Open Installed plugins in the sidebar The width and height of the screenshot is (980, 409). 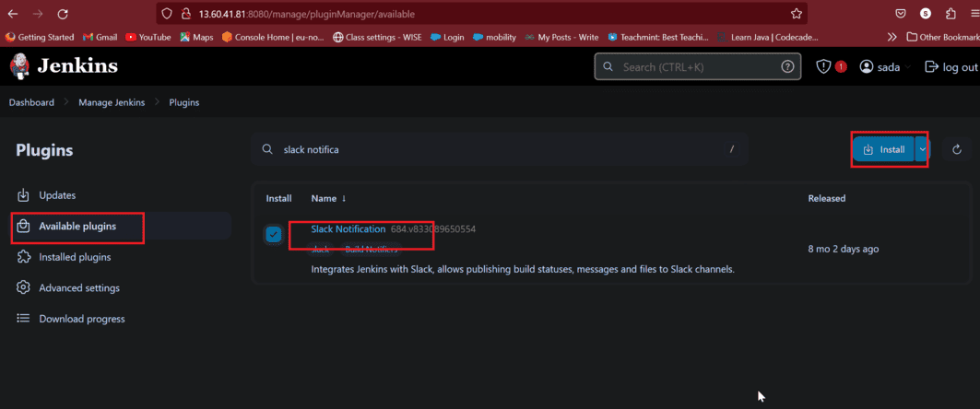pos(75,257)
